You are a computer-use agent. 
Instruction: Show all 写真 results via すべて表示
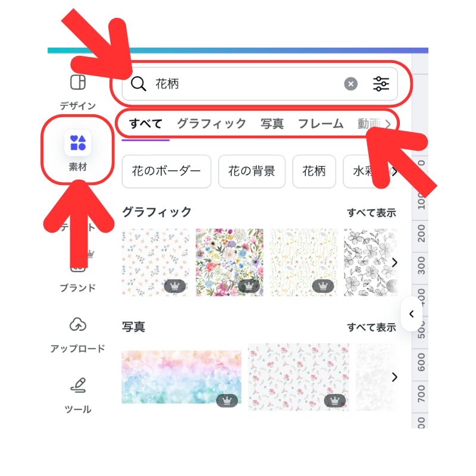371,327
